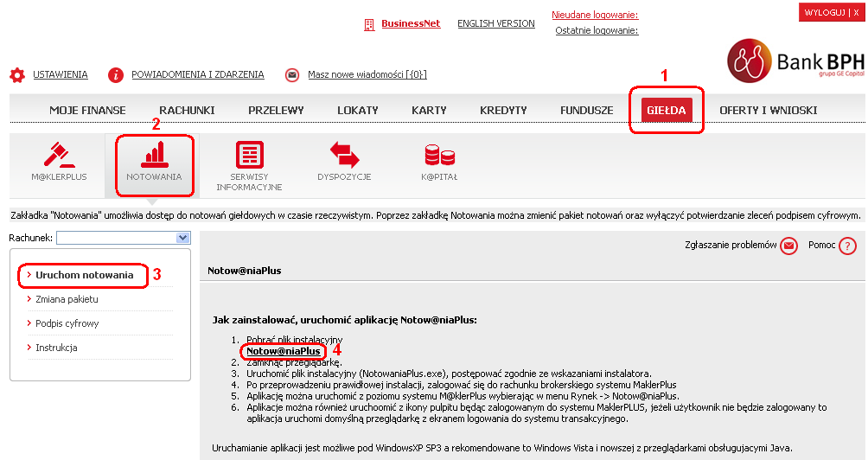Open the DYSPOZYCJE arrows icon
The image size is (868, 460).
344,155
